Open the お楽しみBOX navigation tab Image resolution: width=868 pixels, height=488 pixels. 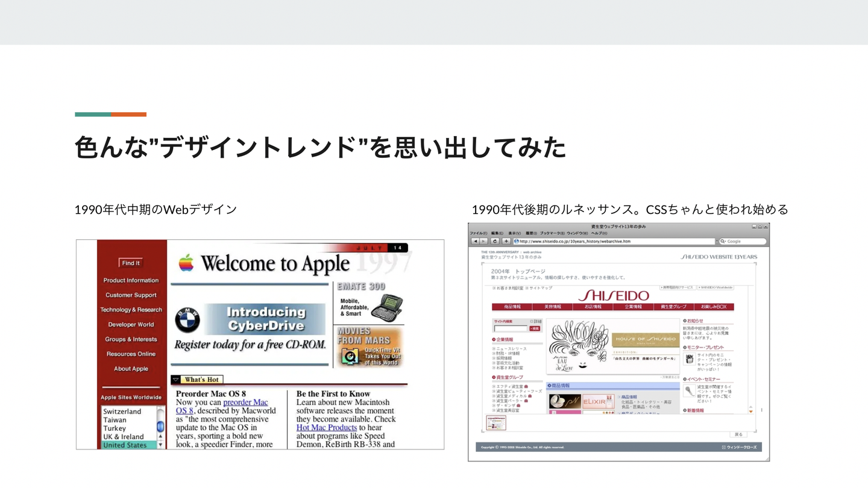click(714, 307)
